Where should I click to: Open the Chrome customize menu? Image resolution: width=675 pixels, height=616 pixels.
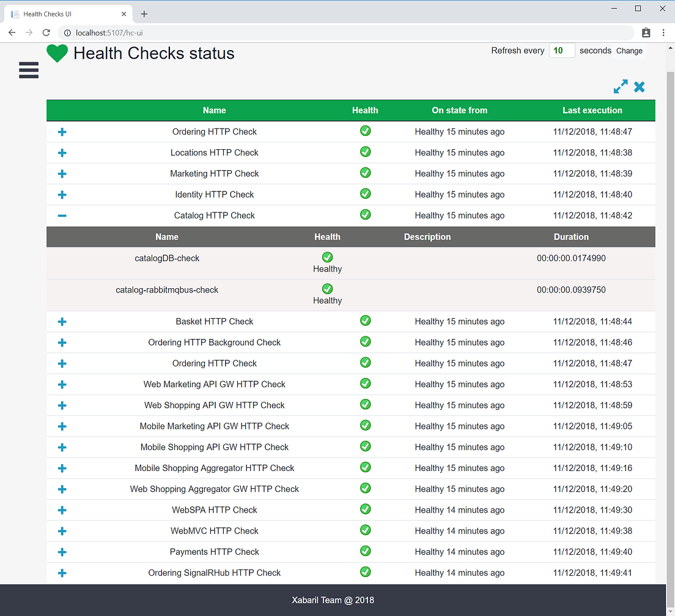(x=663, y=32)
